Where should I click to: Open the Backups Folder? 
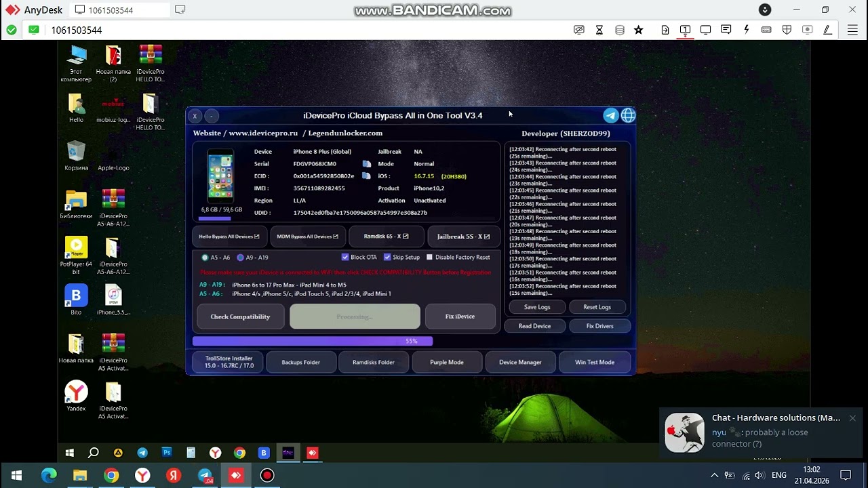[x=300, y=362]
